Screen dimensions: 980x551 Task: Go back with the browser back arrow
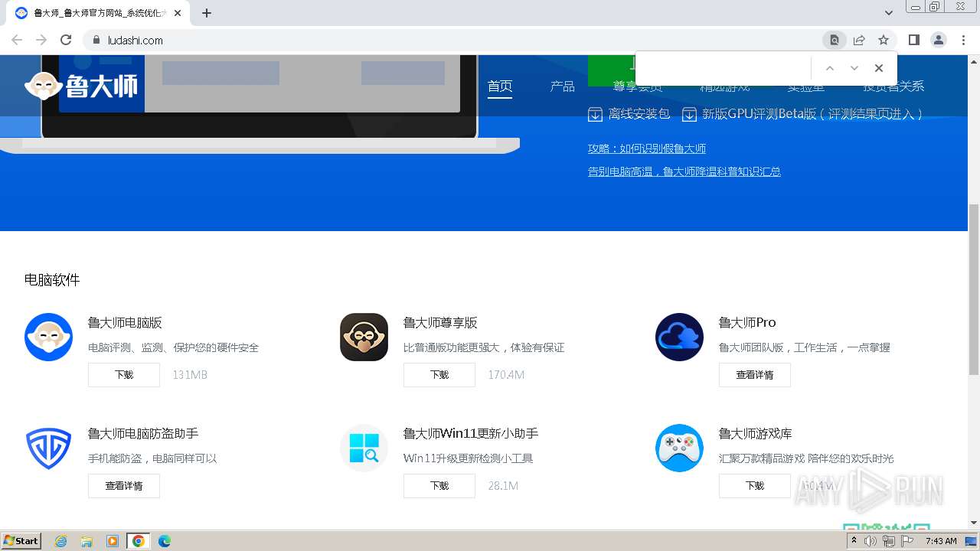click(17, 40)
